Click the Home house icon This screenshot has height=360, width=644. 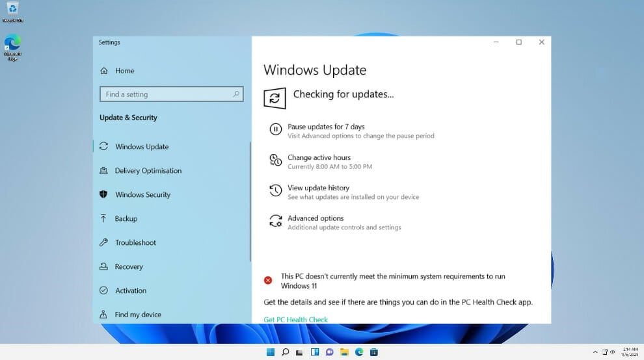pos(104,71)
